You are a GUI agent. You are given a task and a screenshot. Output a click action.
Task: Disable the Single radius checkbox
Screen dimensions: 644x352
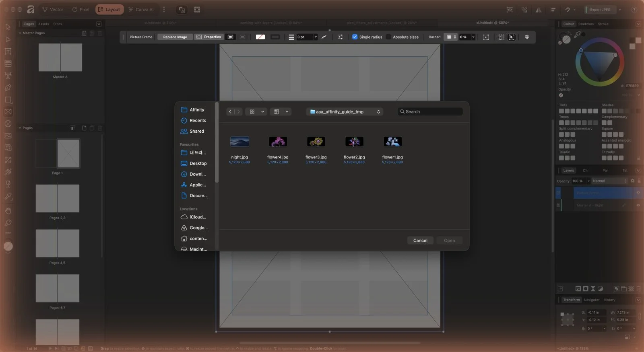pyautogui.click(x=355, y=37)
